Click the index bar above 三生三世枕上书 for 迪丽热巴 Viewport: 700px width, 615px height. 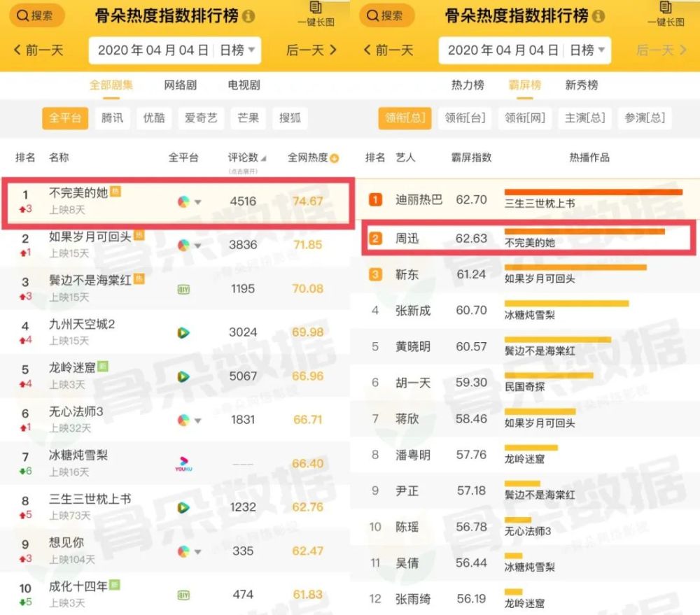coord(594,192)
